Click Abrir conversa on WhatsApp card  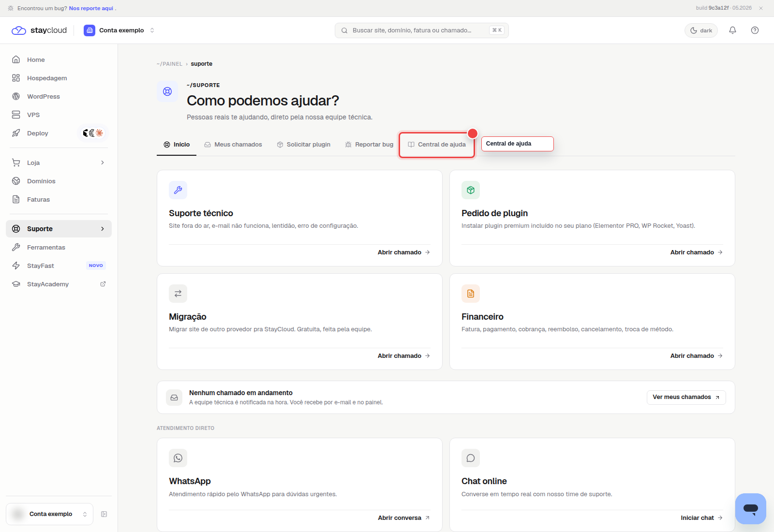404,518
